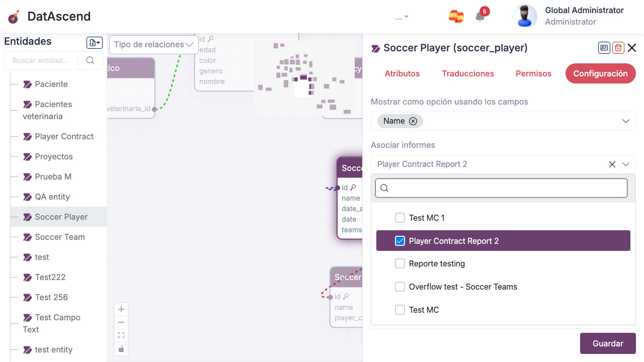Click the diagram minimap overview
The height and width of the screenshot is (362, 644).
coord(304,78)
